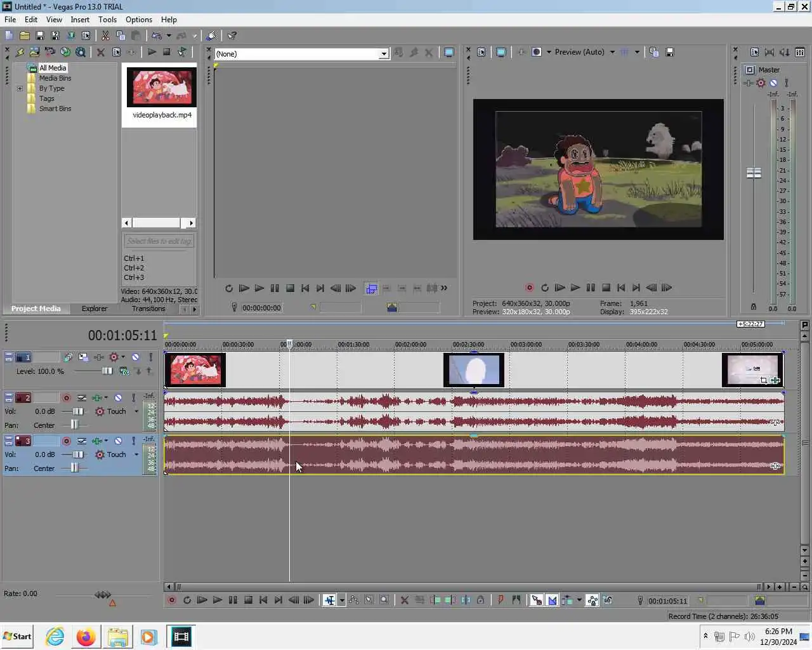Open Firefox from the taskbar
Viewport: 812px width, 650px height.
pyautogui.click(x=86, y=637)
